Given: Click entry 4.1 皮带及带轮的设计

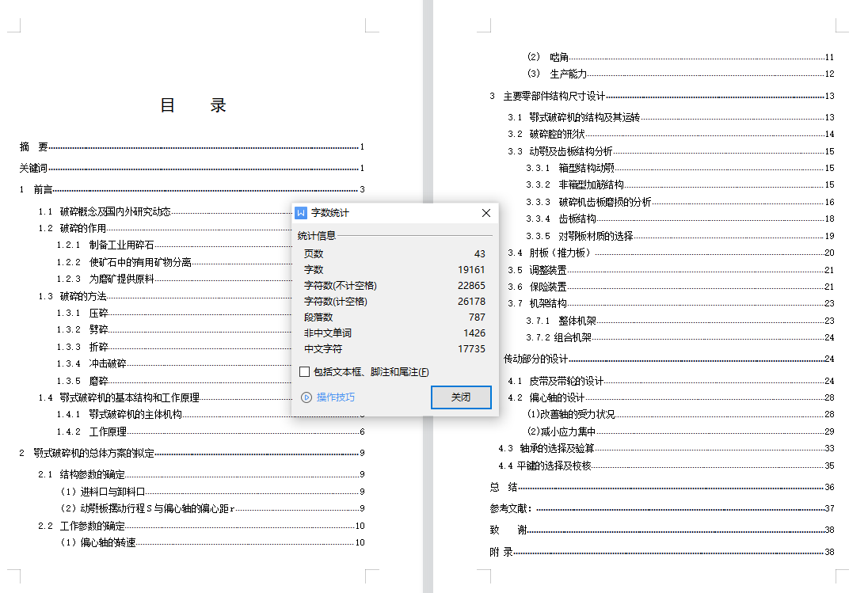Looking at the screenshot, I should pyautogui.click(x=671, y=381).
